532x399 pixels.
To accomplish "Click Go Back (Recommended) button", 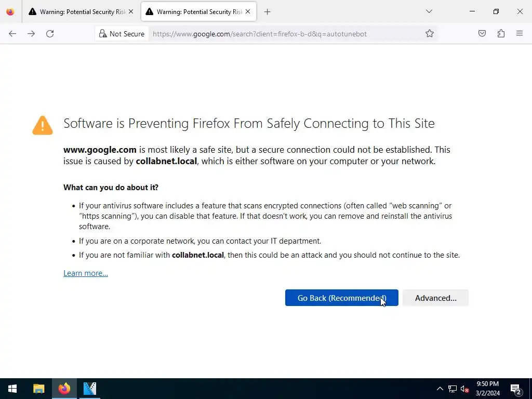I will 341,298.
